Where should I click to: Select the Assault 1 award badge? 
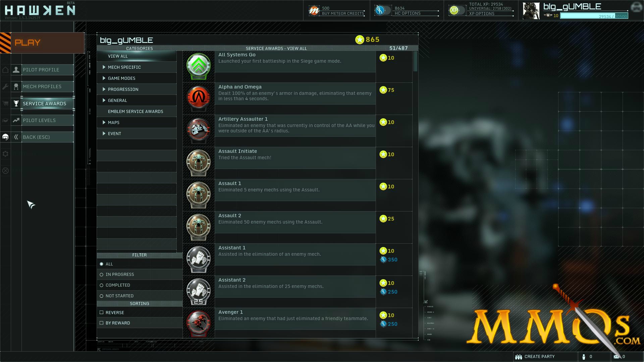(x=199, y=195)
